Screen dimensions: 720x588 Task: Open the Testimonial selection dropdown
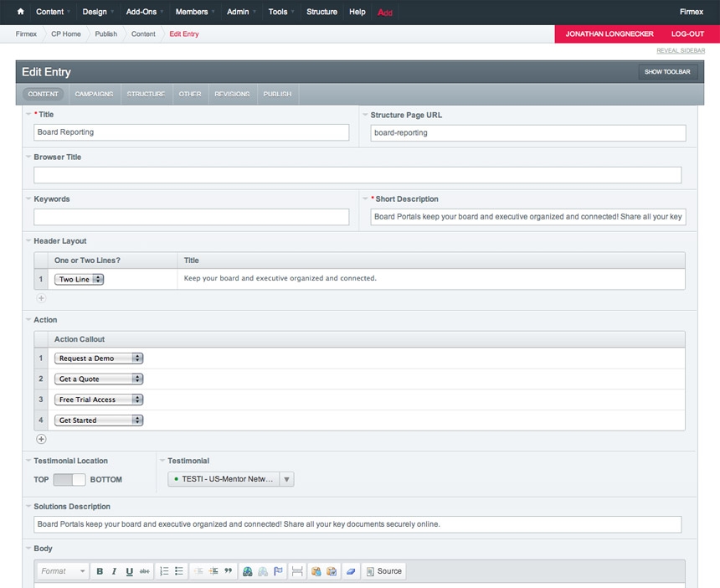coord(230,479)
